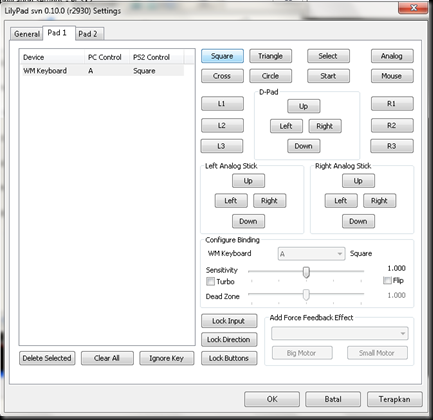433x420 pixels.
Task: Bind the R2 button
Action: pyautogui.click(x=392, y=126)
